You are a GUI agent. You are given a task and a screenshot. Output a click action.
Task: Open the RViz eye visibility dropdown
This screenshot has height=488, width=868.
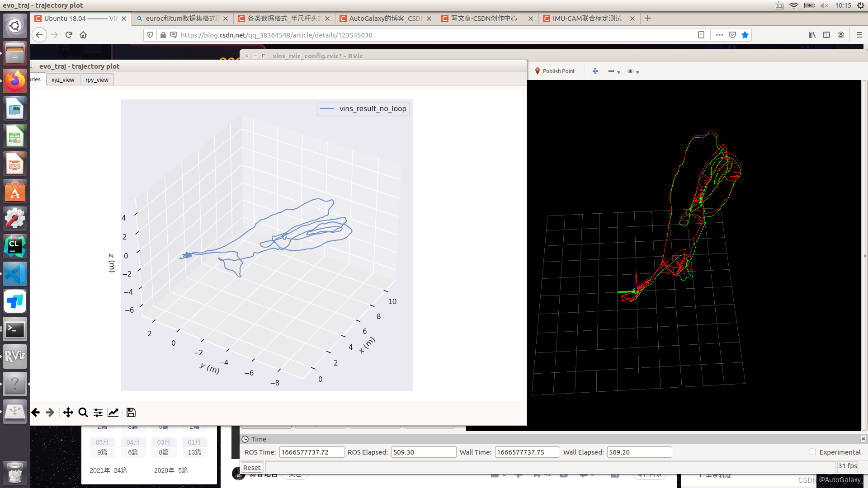point(633,71)
